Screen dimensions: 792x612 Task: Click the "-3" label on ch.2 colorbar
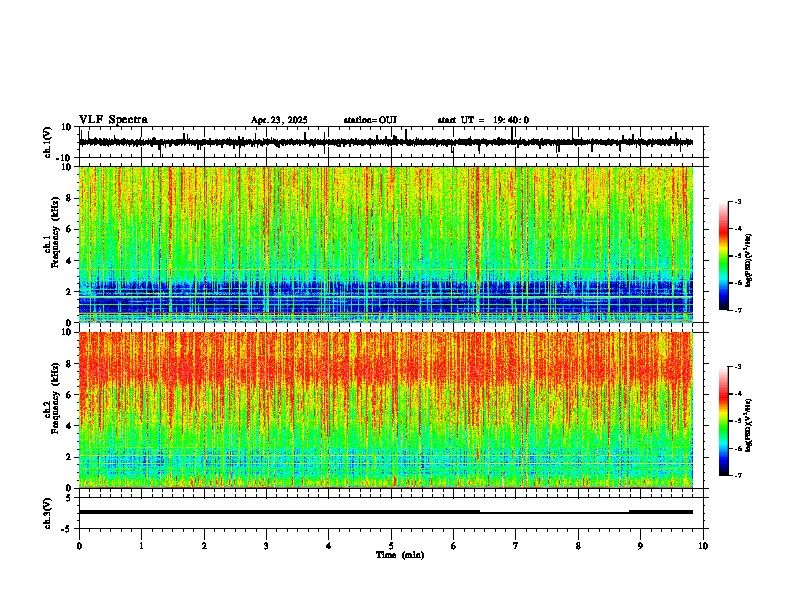(738, 367)
